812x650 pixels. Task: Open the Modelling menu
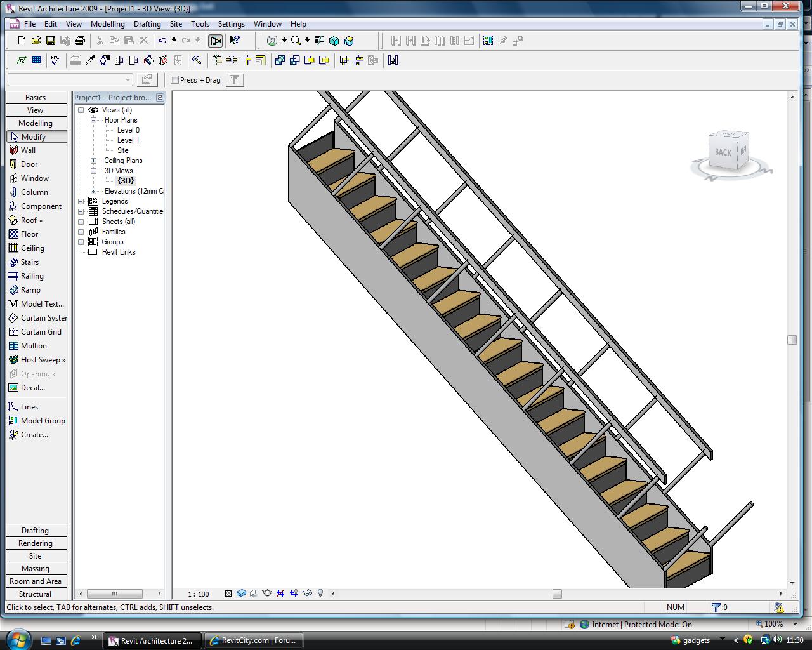(108, 23)
